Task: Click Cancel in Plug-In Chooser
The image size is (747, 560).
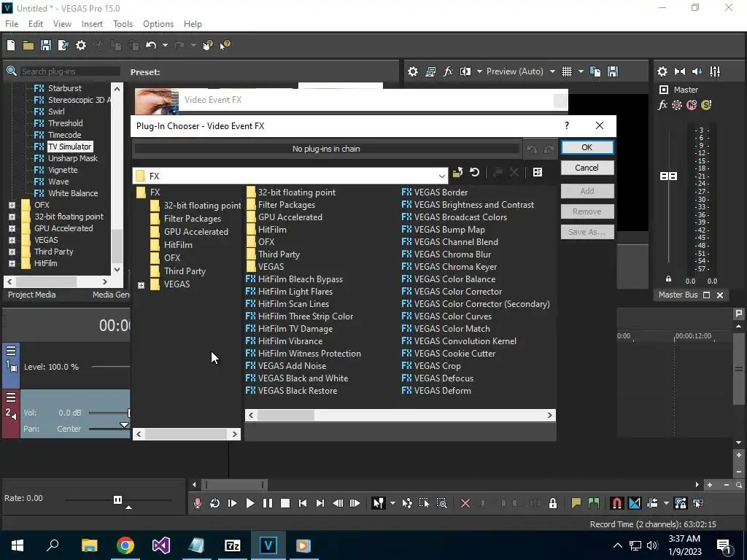Action: (587, 168)
